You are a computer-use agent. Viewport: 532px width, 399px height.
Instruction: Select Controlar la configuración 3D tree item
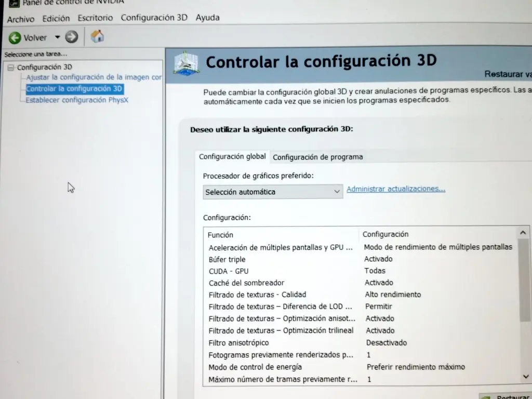click(x=74, y=89)
